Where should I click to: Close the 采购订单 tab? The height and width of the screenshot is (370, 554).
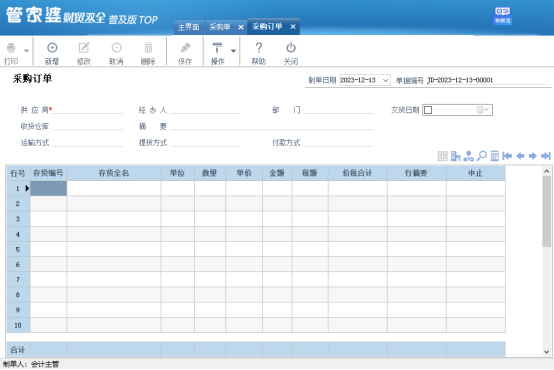[293, 27]
